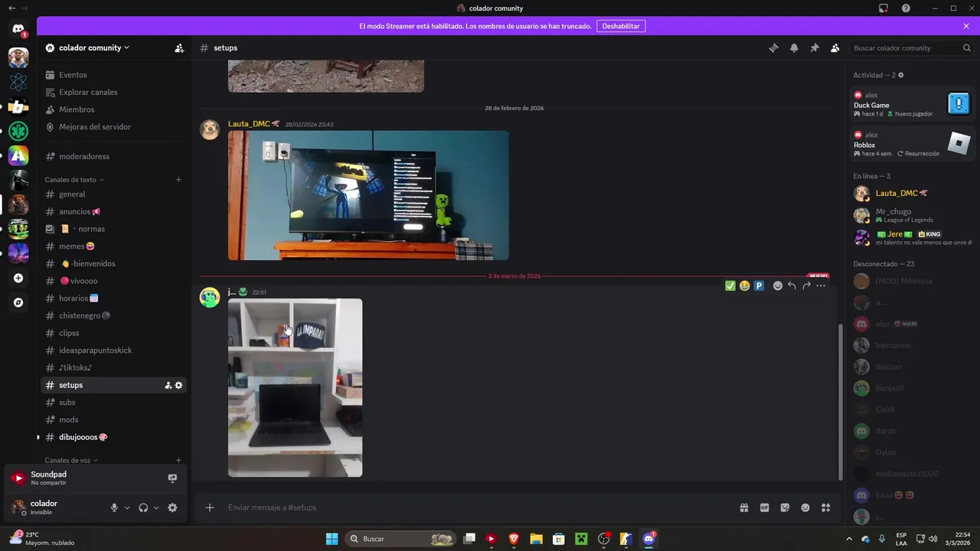
Task: Add the laughing-crying emoji reaction
Action: [744, 285]
